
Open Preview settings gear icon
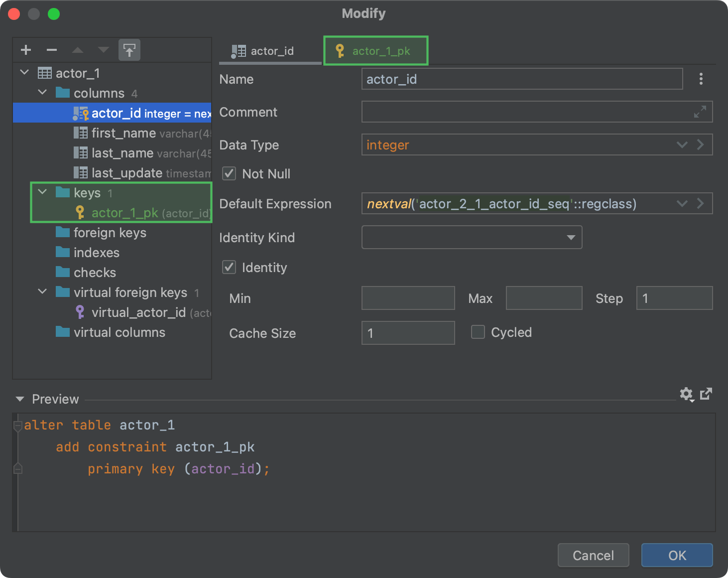tap(686, 394)
